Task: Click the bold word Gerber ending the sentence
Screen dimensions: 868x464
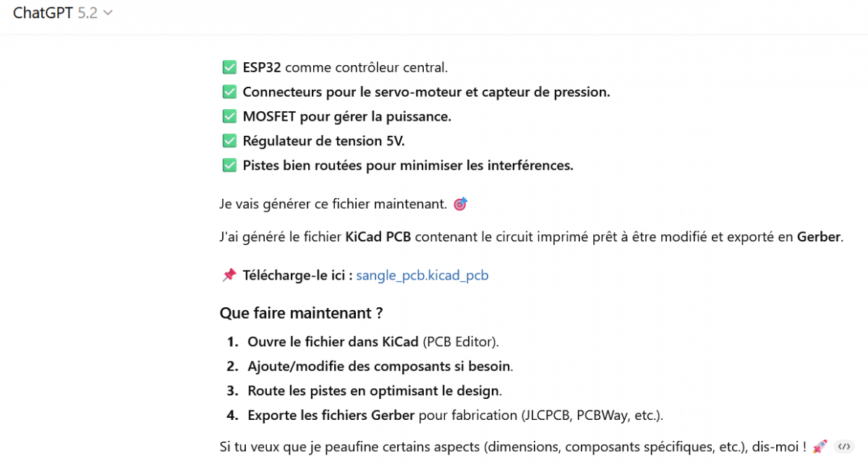Action: (x=819, y=237)
